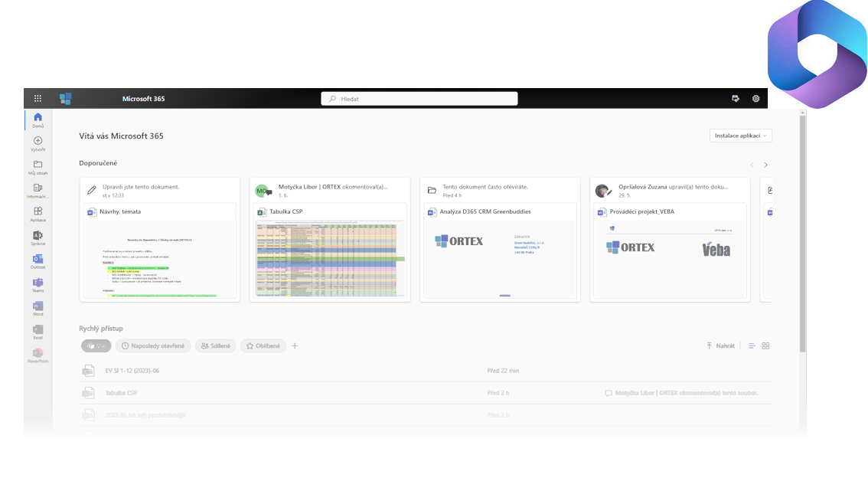Click the Před 22 min timestamp
This screenshot has width=868, height=478.
(x=503, y=371)
